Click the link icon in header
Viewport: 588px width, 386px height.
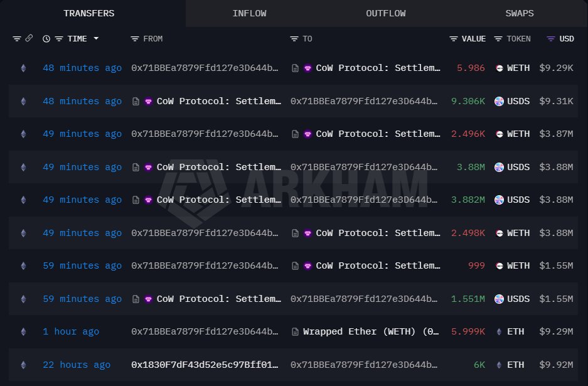coord(29,38)
